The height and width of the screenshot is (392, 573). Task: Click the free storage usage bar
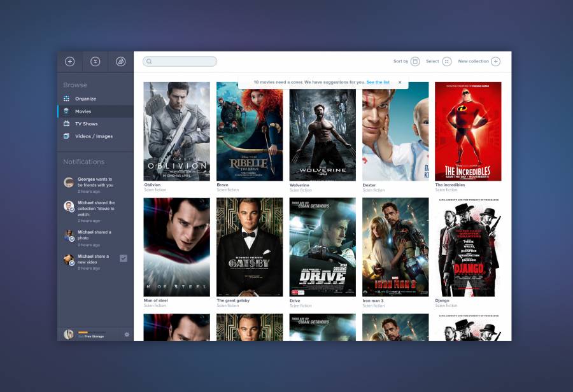coord(83,332)
